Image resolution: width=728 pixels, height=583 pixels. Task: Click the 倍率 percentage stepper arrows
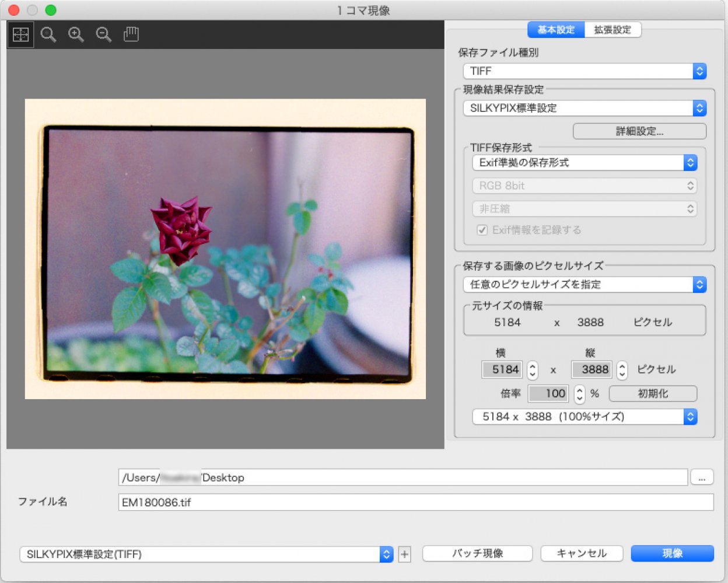pos(579,394)
